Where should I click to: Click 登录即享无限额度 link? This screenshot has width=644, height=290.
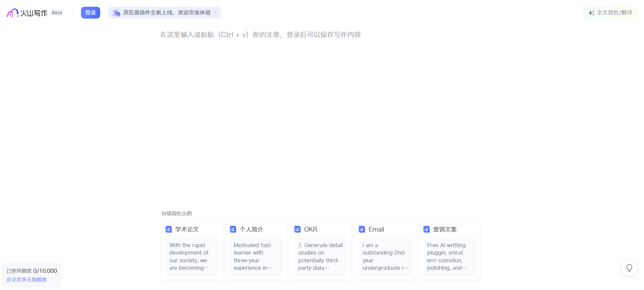(x=27, y=280)
